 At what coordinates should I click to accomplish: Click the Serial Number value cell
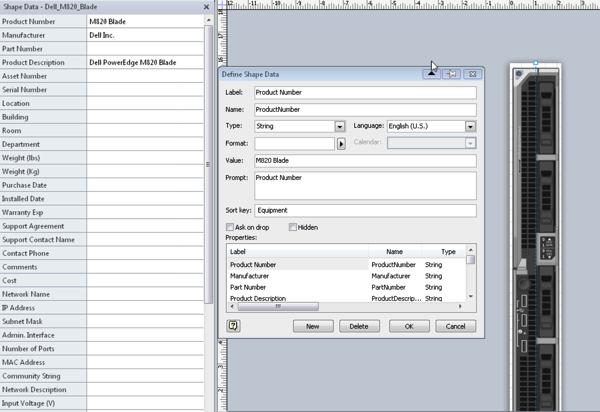point(145,90)
